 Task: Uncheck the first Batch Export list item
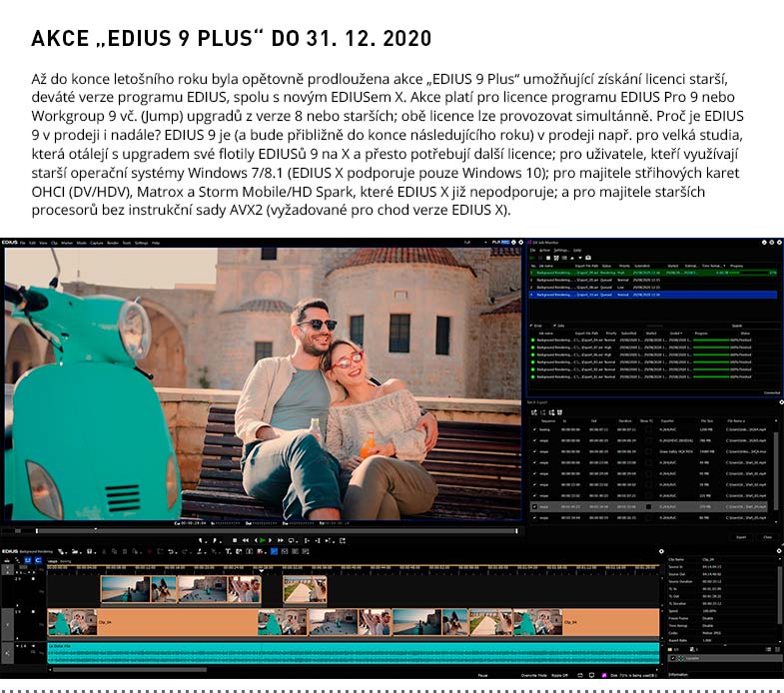534,428
